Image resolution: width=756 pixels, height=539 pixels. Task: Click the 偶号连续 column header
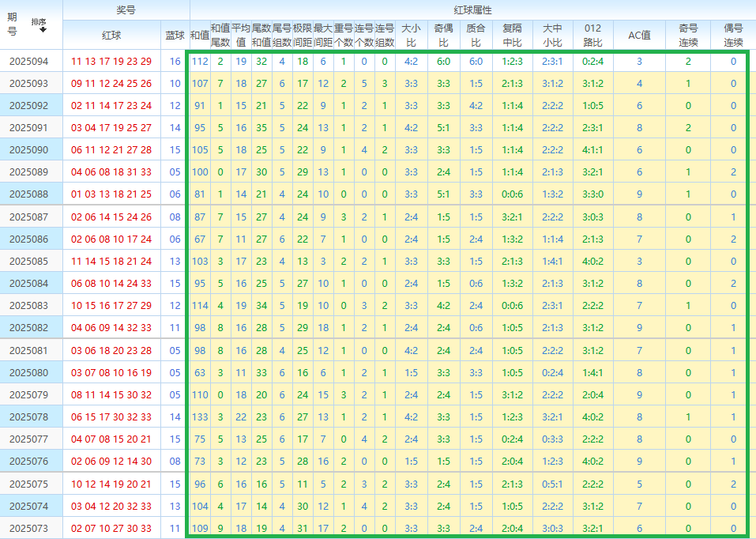point(733,35)
